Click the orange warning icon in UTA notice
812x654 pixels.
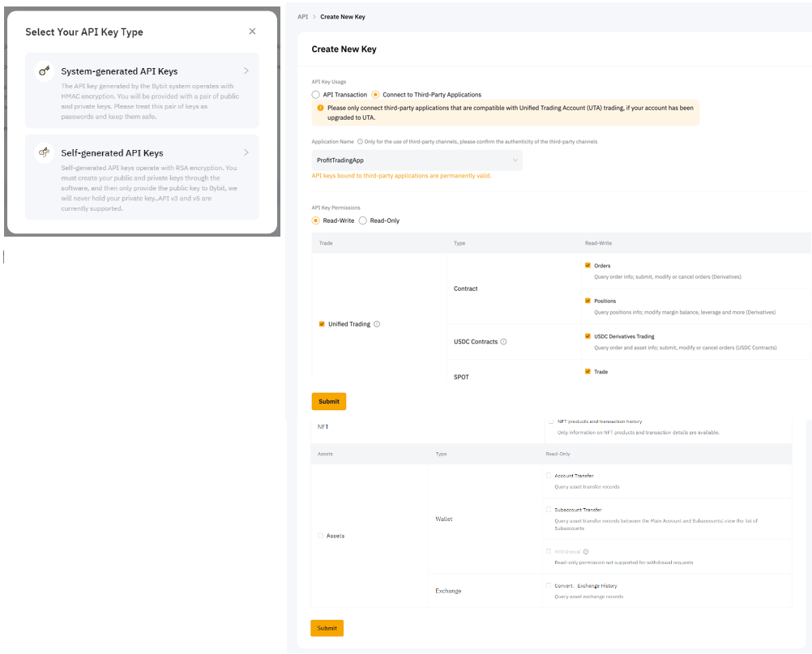pos(321,108)
